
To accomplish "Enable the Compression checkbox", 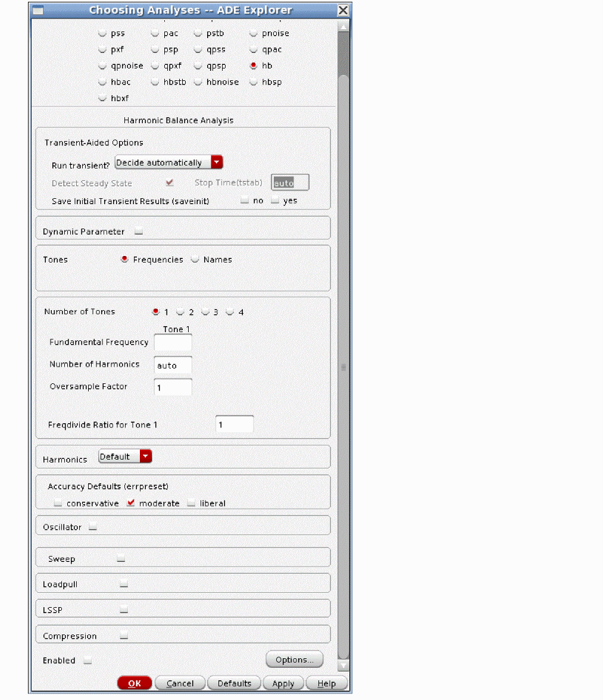I will click(x=124, y=635).
